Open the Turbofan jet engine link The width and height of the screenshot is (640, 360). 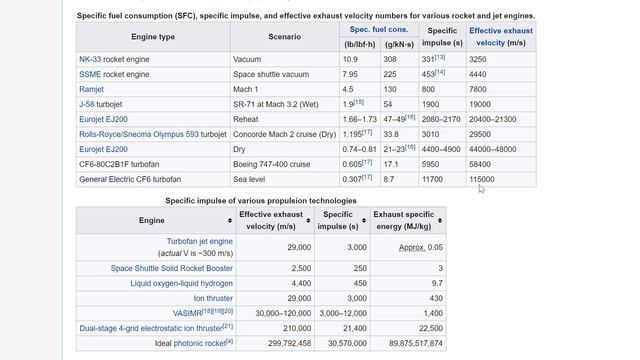coord(200,241)
